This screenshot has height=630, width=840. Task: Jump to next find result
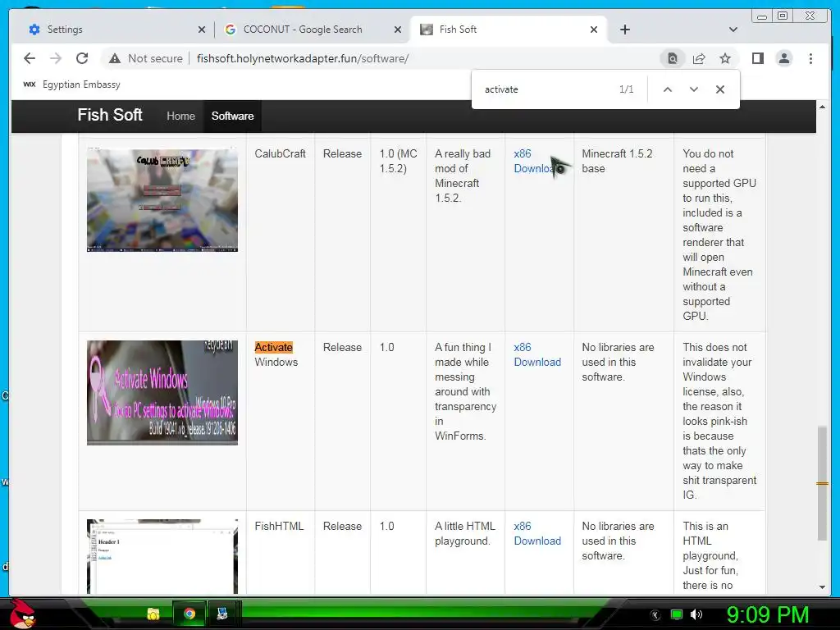pos(694,89)
